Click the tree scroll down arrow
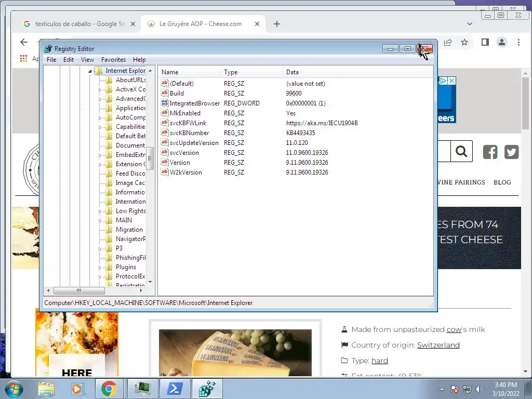532x399 pixels. 150,282
